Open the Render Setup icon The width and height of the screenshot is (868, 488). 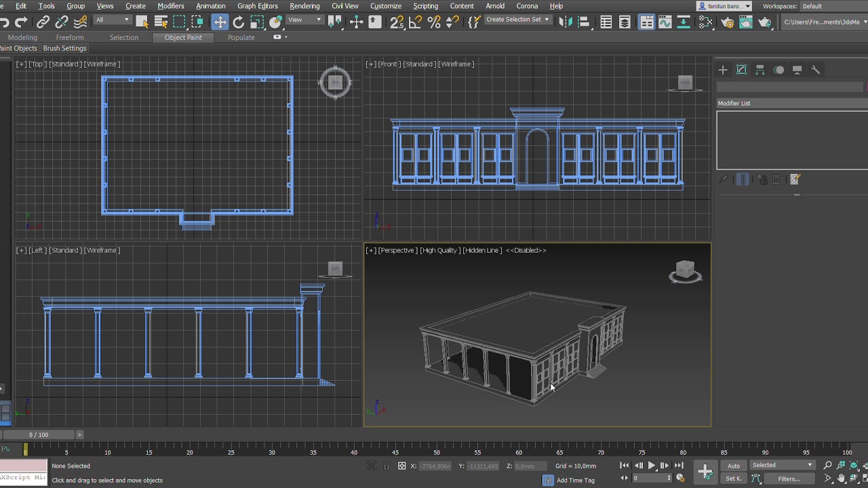[x=728, y=22]
